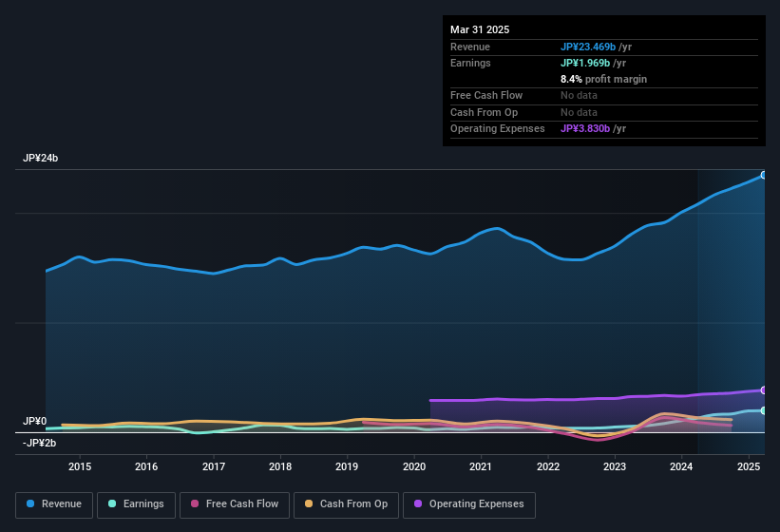Click the 2019 x-axis label
Image resolution: width=780 pixels, height=532 pixels.
tap(347, 466)
